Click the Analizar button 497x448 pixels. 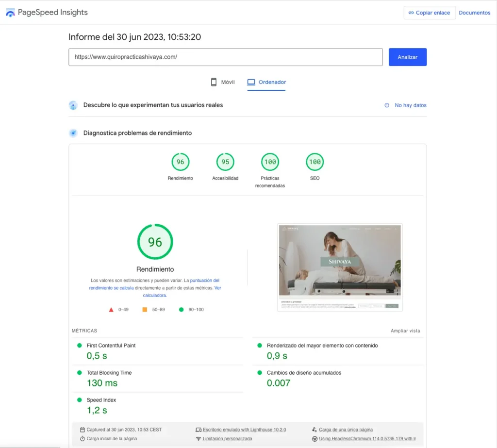tap(407, 57)
